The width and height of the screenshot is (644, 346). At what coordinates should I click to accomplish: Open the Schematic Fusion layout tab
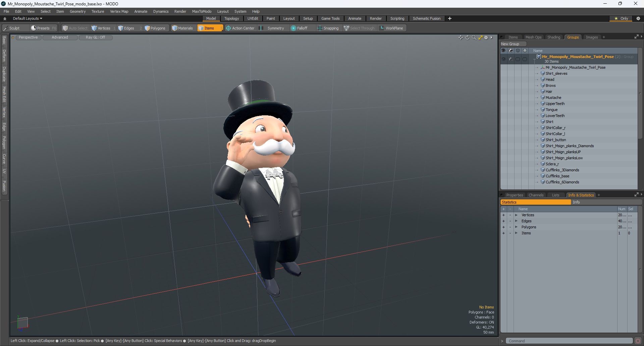point(427,18)
